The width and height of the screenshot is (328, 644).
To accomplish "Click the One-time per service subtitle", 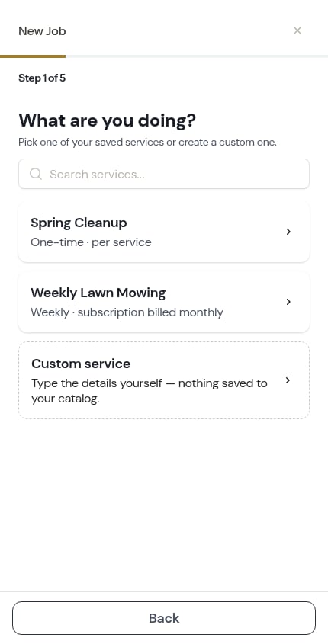I will coord(91,242).
